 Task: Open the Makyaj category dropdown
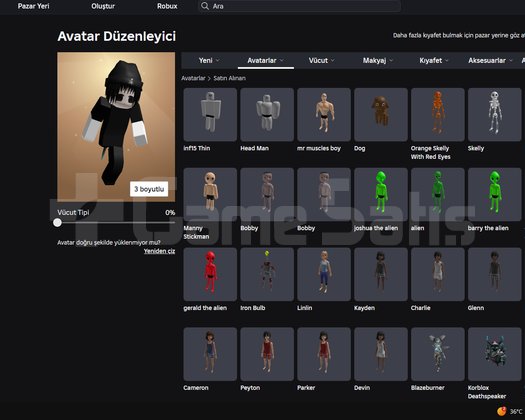(x=378, y=60)
